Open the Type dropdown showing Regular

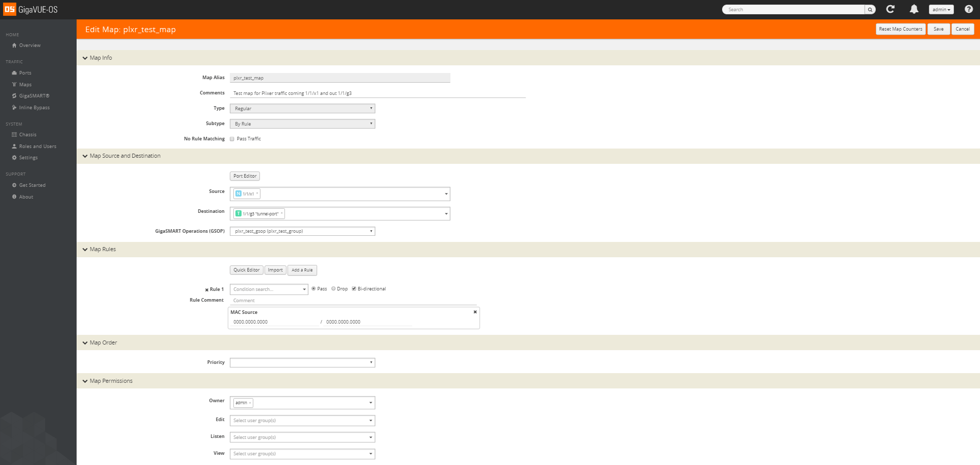coord(302,109)
